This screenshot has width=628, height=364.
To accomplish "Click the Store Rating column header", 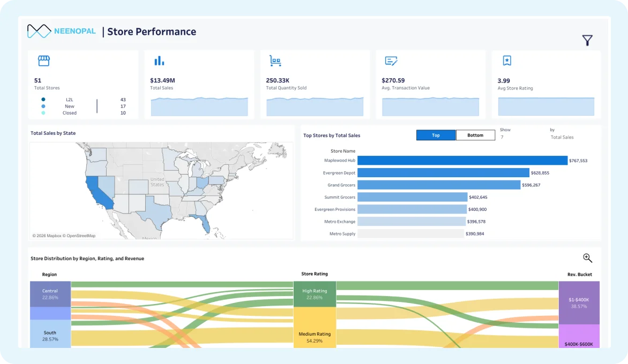I will [x=315, y=274].
